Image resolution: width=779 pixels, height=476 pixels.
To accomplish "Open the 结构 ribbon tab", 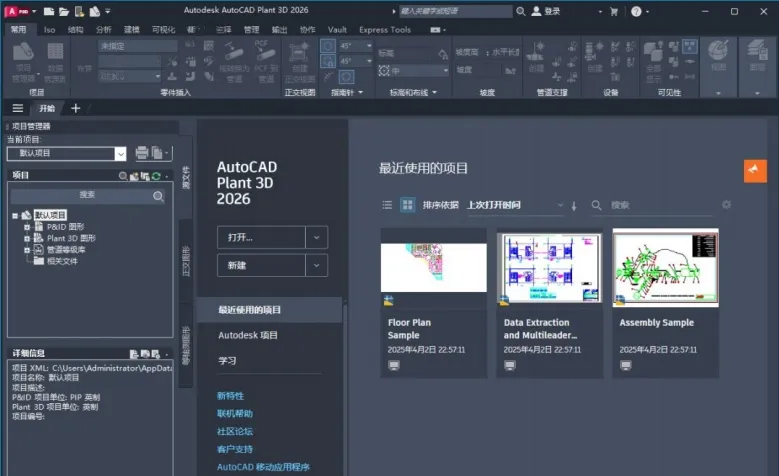I will pos(76,30).
